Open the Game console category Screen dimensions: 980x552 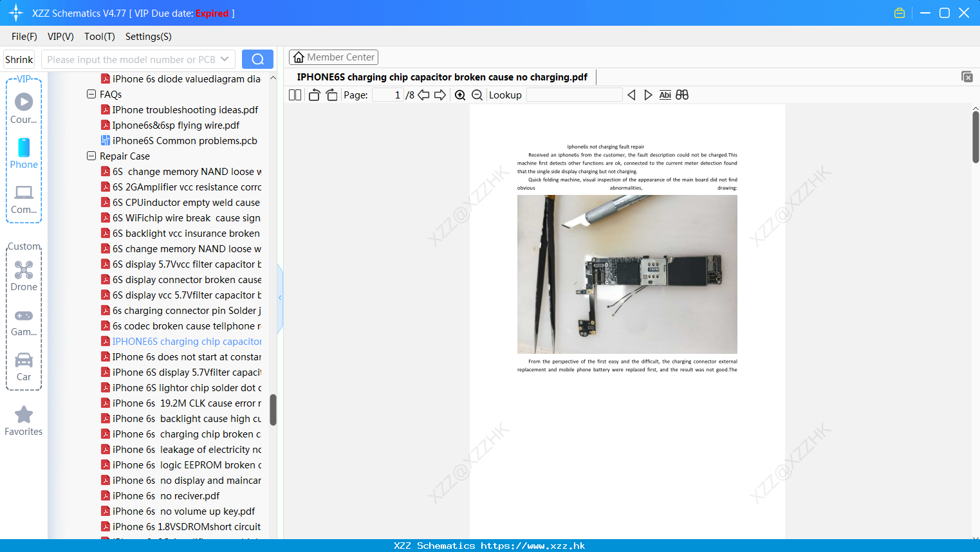(x=24, y=322)
